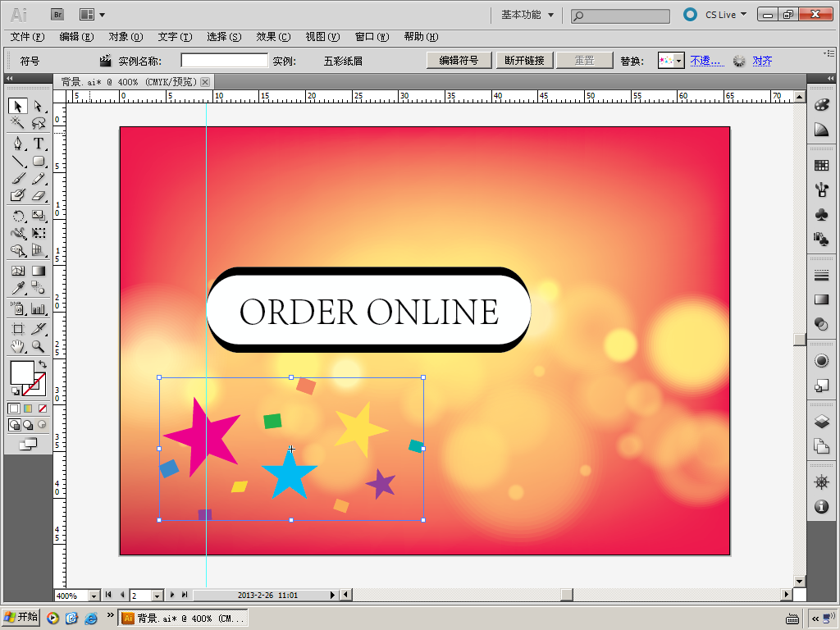Select the Rotate tool
The width and height of the screenshot is (840, 630).
(x=18, y=216)
